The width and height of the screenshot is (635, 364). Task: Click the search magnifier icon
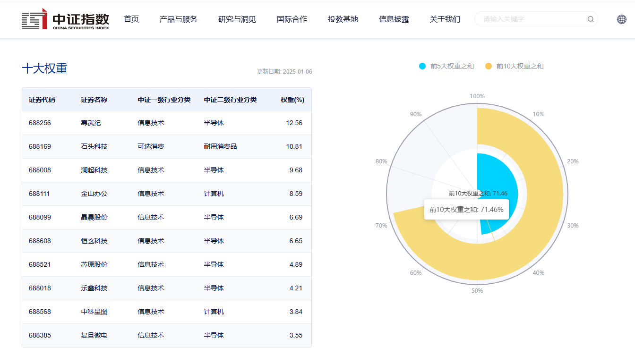(x=590, y=19)
